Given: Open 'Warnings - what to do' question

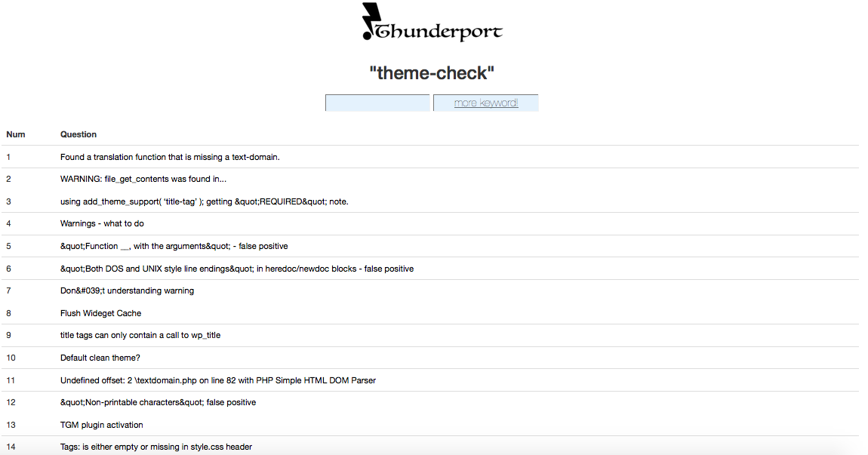Looking at the screenshot, I should click(x=102, y=223).
